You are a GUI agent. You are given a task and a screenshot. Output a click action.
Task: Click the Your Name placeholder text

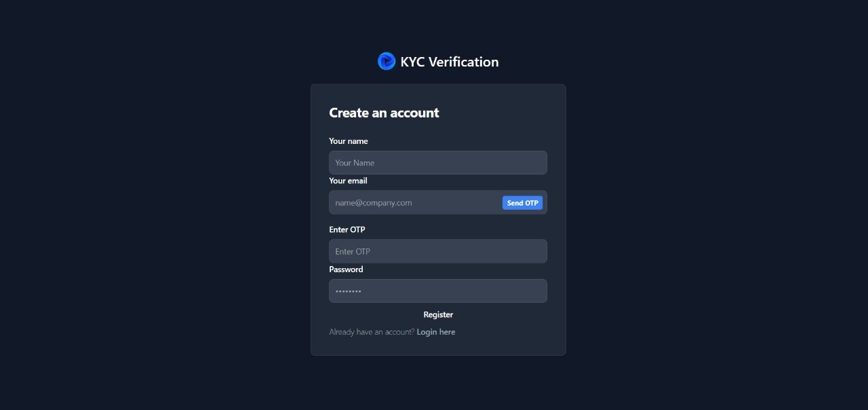pyautogui.click(x=355, y=163)
